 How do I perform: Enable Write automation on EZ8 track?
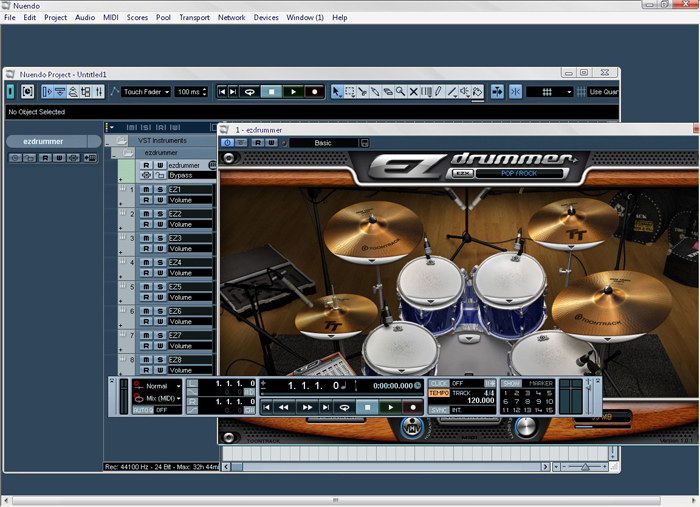click(x=160, y=370)
